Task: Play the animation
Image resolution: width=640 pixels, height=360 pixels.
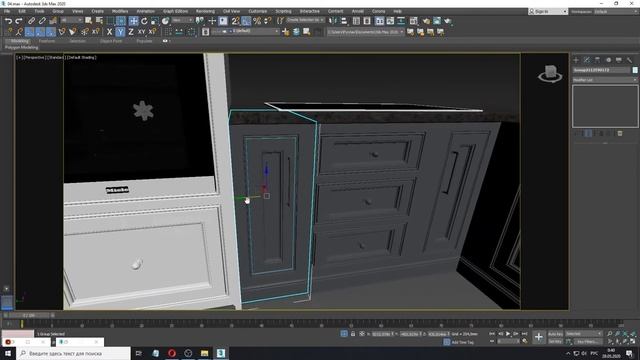Action: 508,334
